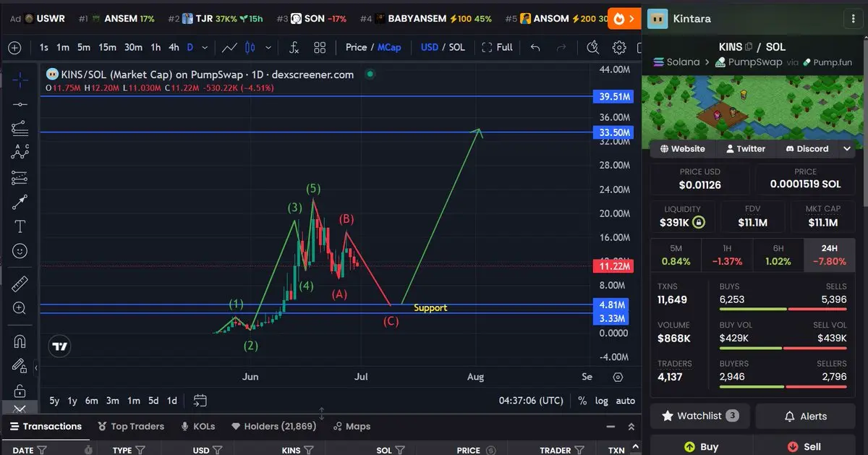Select the 1H performance tab
Screen dimensions: 868x455
point(727,255)
